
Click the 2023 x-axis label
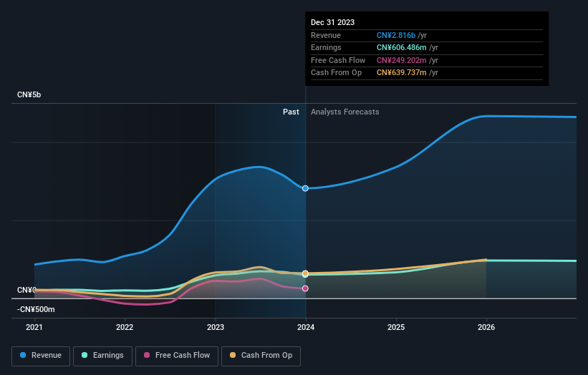coord(216,328)
